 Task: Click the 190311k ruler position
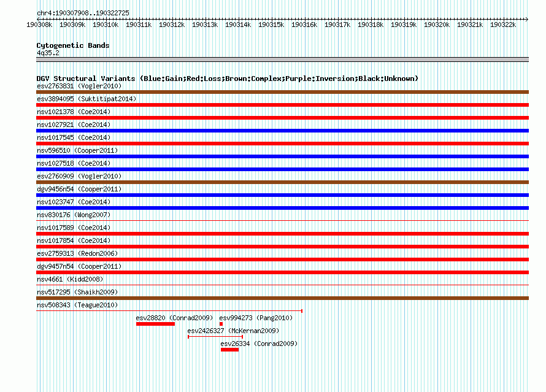pos(139,25)
